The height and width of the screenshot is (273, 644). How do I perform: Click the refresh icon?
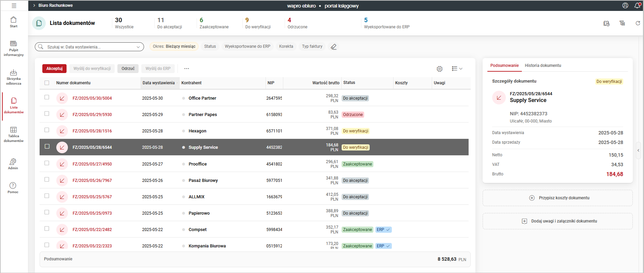(x=638, y=23)
